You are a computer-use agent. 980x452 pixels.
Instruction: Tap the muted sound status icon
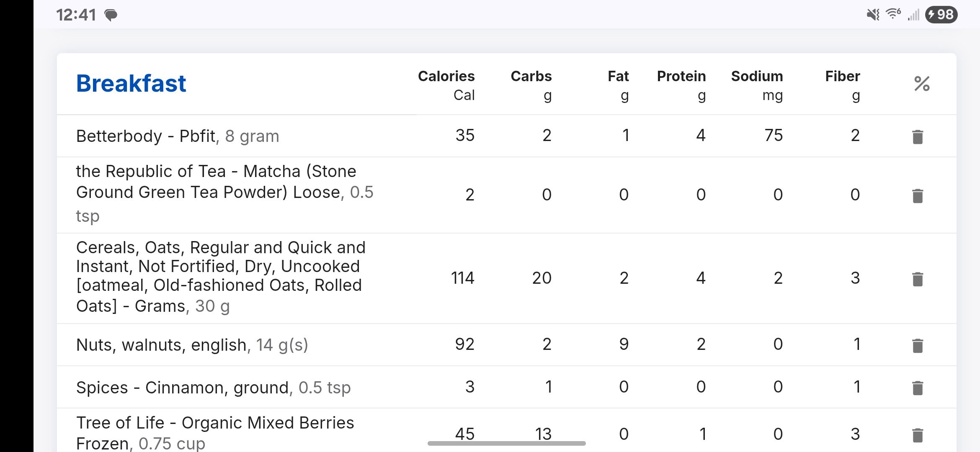(873, 15)
